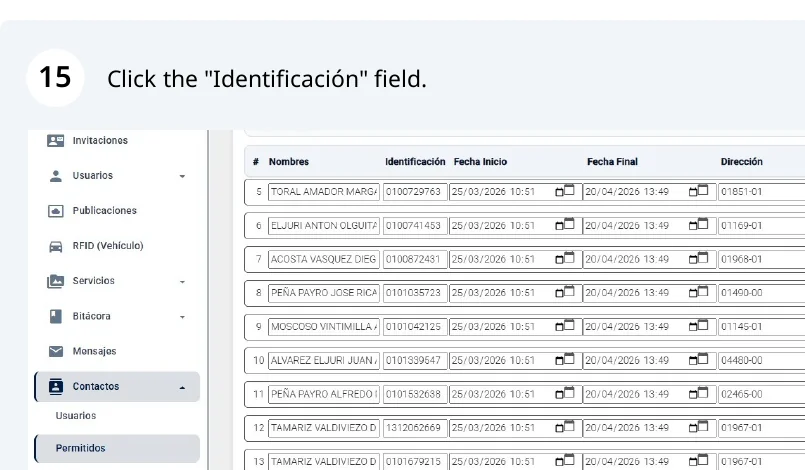
Task: Click the Fecha Final column header
Action: pyautogui.click(x=612, y=162)
